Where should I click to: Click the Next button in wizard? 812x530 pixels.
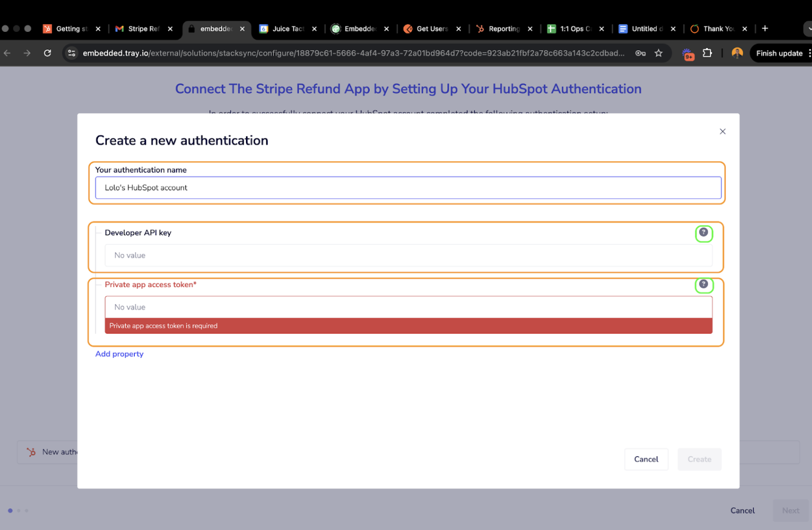[x=791, y=510]
